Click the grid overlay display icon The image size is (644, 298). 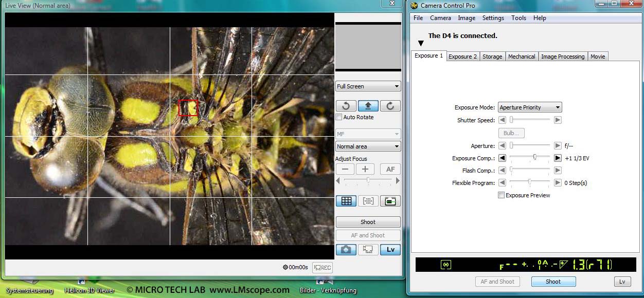[346, 201]
